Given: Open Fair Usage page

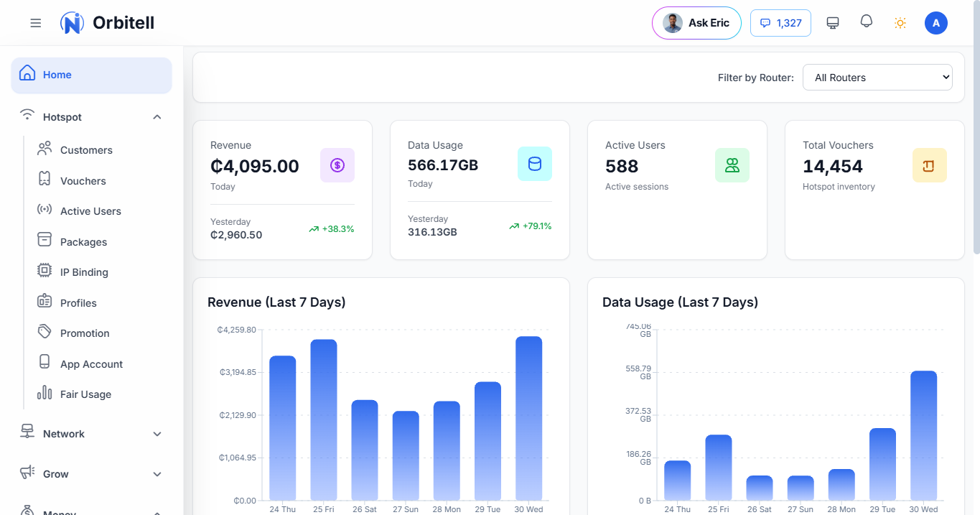Looking at the screenshot, I should coord(85,394).
